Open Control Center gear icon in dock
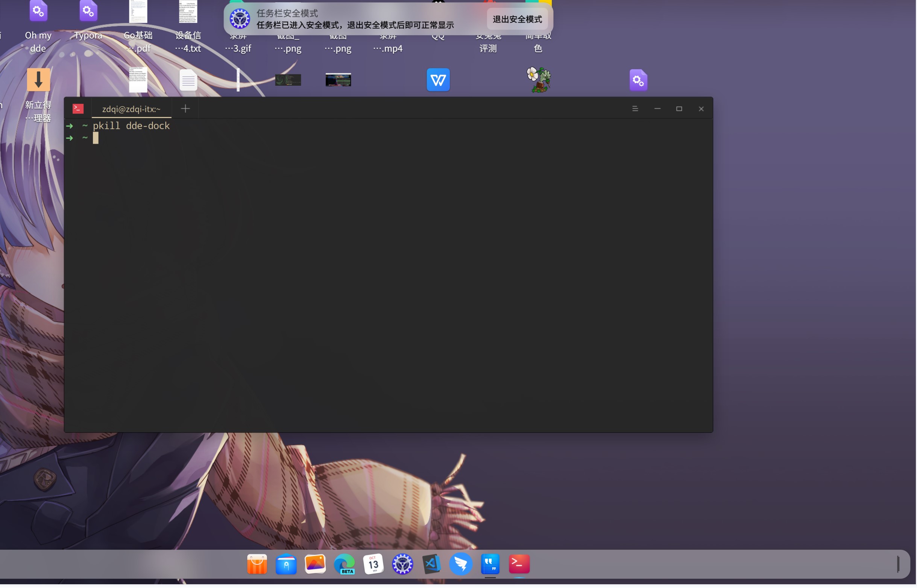 pos(402,564)
